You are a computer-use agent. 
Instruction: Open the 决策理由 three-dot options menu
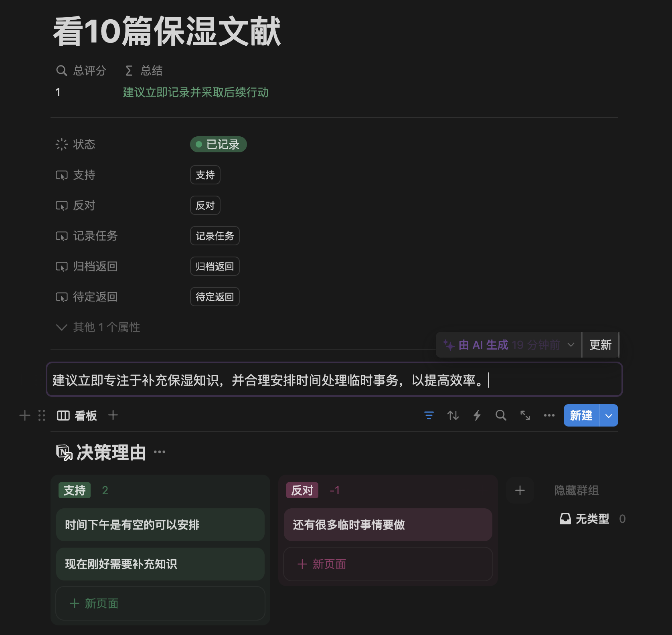coord(160,452)
